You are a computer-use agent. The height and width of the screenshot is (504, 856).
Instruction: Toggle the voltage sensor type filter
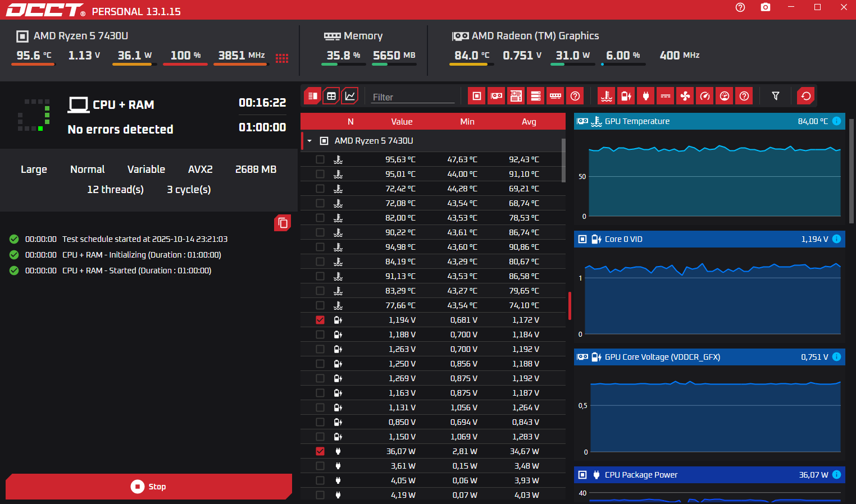pyautogui.click(x=626, y=96)
